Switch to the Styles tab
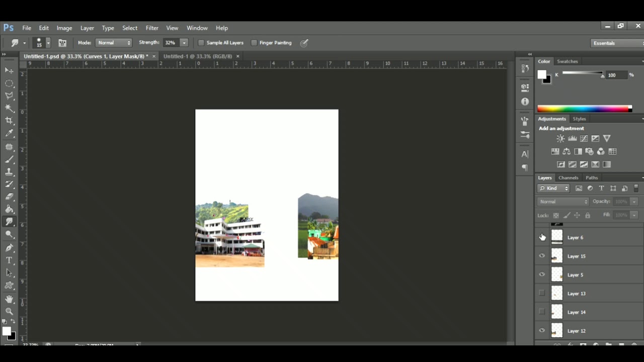644x362 pixels. pyautogui.click(x=579, y=119)
